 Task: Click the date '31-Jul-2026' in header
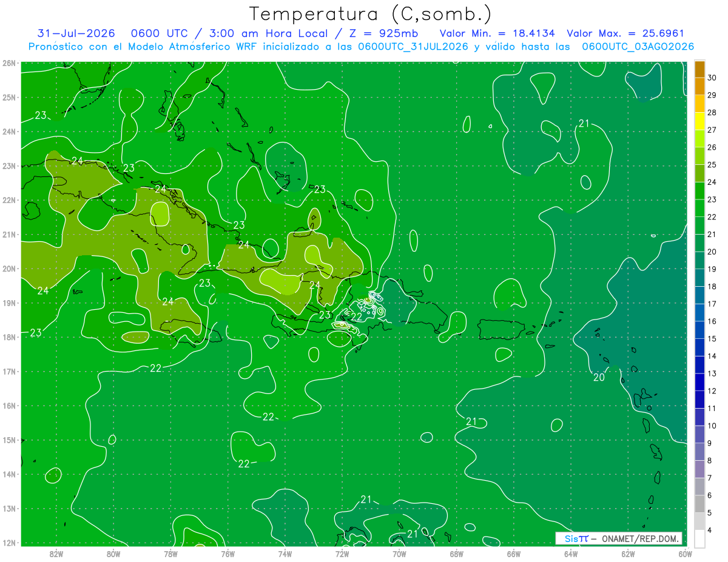[x=76, y=33]
